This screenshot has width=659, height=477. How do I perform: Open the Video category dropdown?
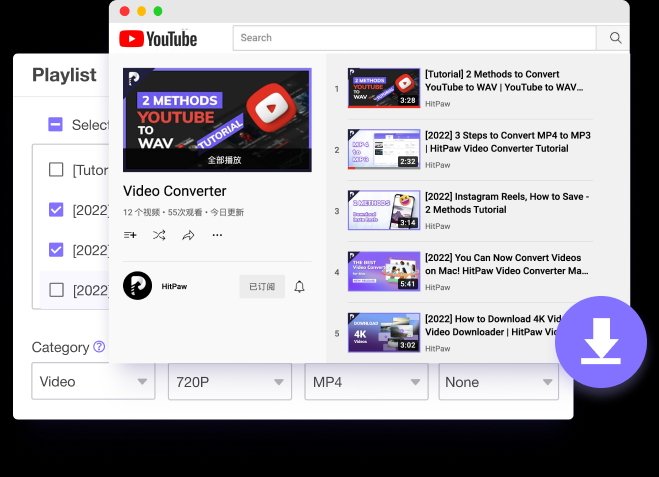(x=93, y=382)
